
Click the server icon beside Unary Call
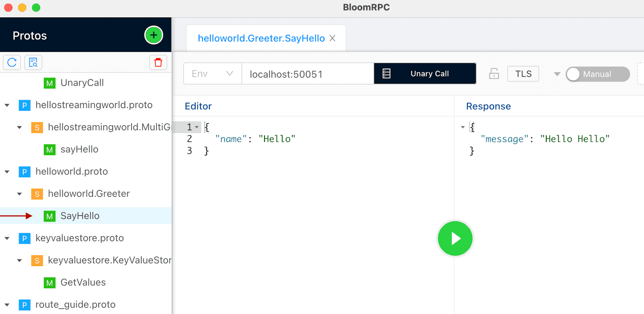coord(386,74)
